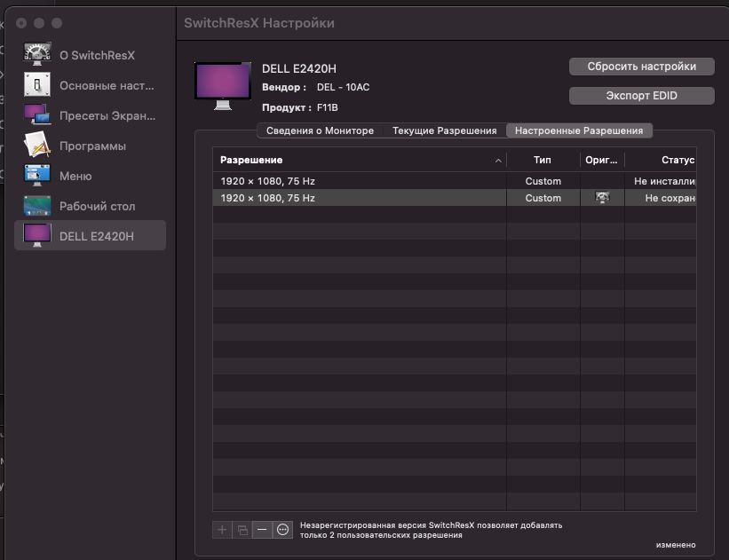Select first row 1920 × 1080, 75 Hz
Screen dimensions: 729x560
click(x=455, y=181)
